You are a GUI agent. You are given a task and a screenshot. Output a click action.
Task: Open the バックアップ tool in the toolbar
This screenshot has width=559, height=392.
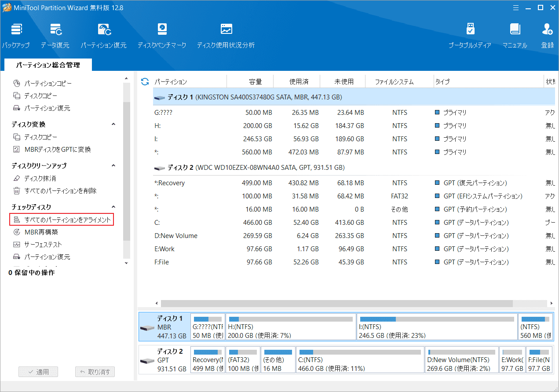click(16, 35)
